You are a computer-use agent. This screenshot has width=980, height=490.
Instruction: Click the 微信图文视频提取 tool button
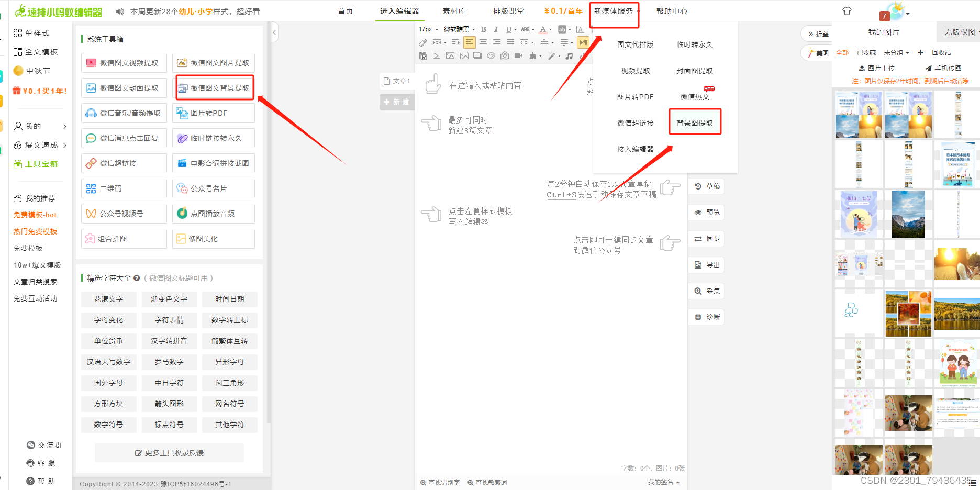(124, 63)
